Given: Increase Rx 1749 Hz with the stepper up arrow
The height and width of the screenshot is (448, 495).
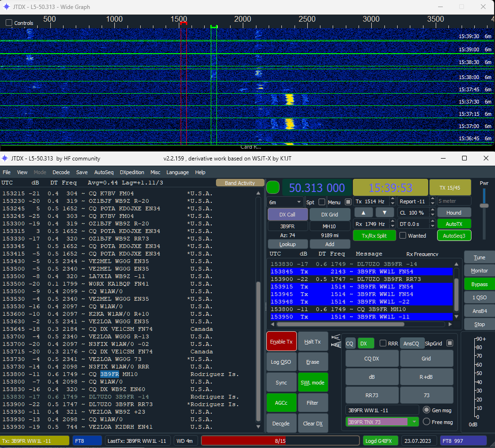Looking at the screenshot, I should point(392,222).
